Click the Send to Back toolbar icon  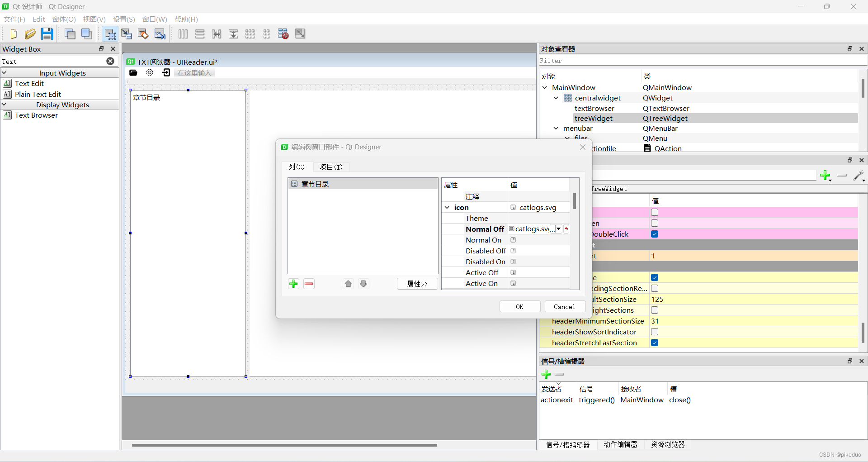(x=70, y=34)
